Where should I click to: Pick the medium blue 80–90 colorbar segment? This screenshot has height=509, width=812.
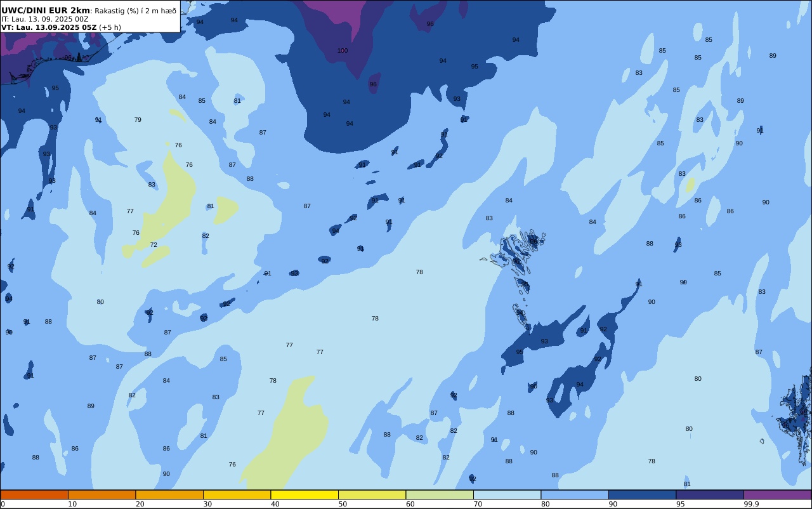coord(575,494)
